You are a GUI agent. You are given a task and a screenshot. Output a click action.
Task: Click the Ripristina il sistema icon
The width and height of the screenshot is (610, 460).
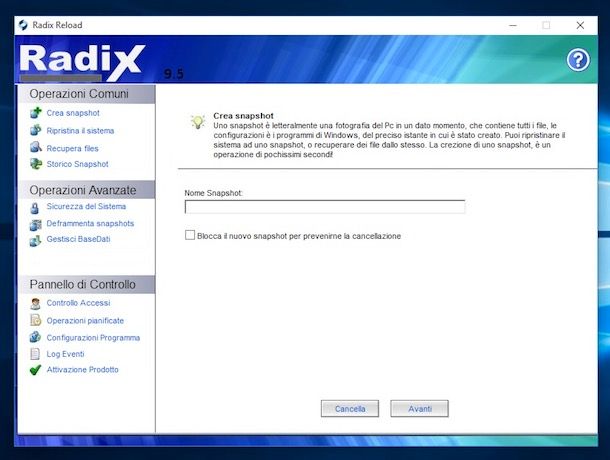pyautogui.click(x=36, y=130)
